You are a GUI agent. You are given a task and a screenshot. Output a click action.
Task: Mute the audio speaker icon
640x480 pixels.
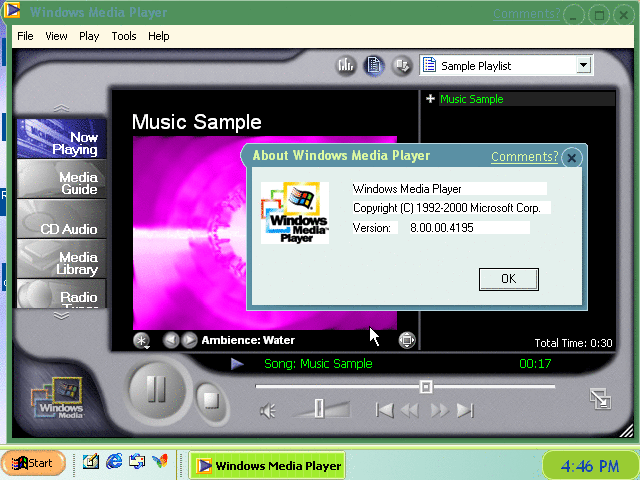[x=268, y=411]
